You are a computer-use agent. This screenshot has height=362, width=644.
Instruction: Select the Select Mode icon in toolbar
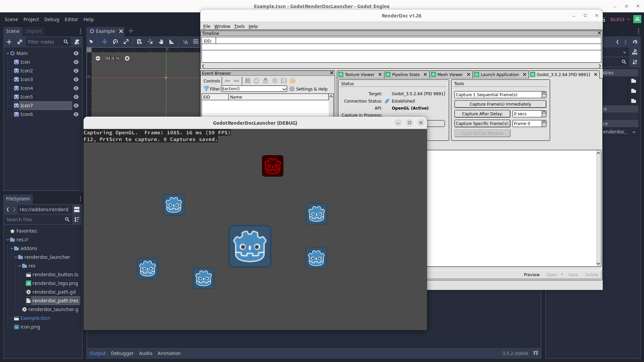(x=91, y=42)
